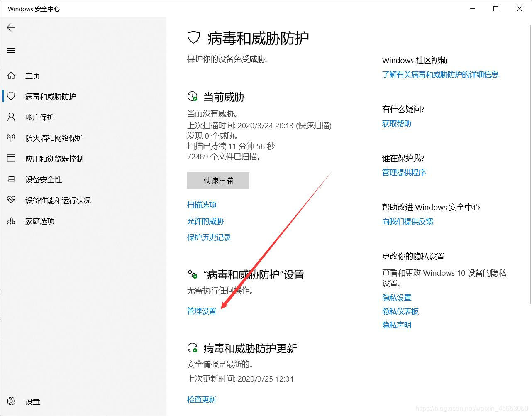
Task: Click the shield icon beside 病毒和威胁防护
Action: pyautogui.click(x=11, y=96)
